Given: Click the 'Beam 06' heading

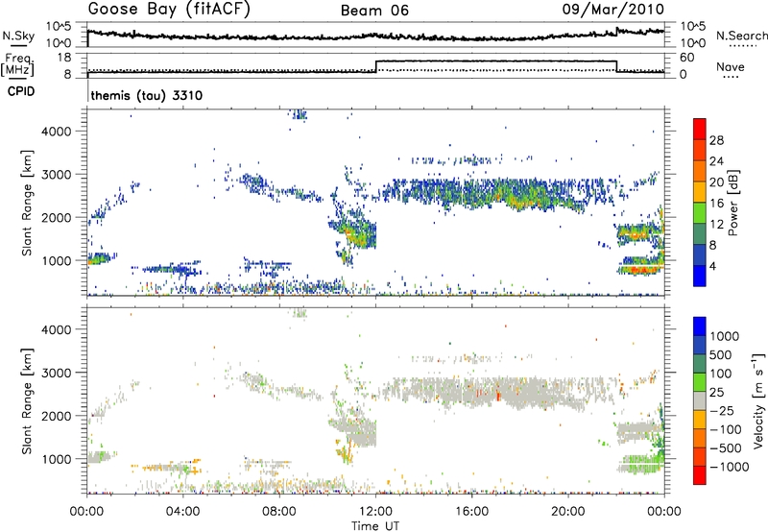Looking at the screenshot, I should pos(374,11).
